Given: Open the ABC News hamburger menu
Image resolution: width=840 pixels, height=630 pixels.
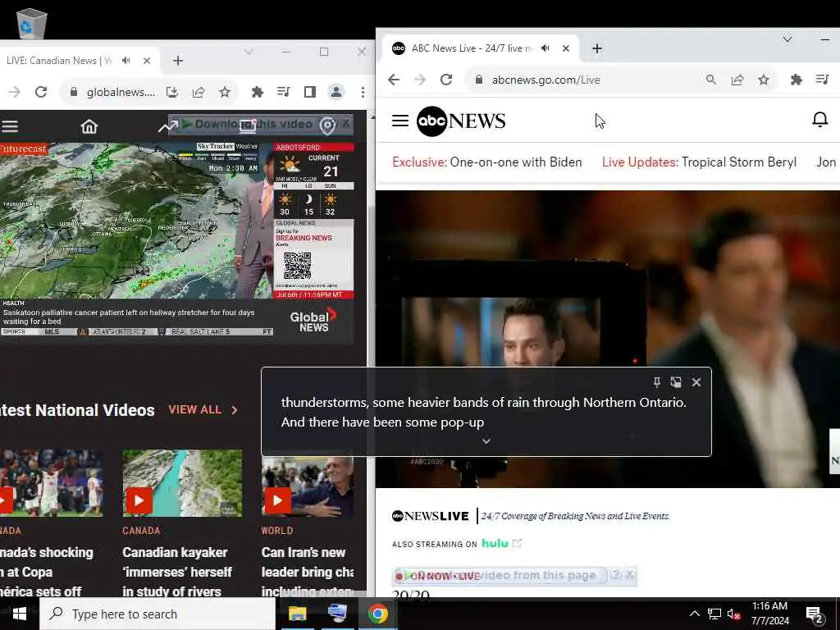Looking at the screenshot, I should 400,121.
